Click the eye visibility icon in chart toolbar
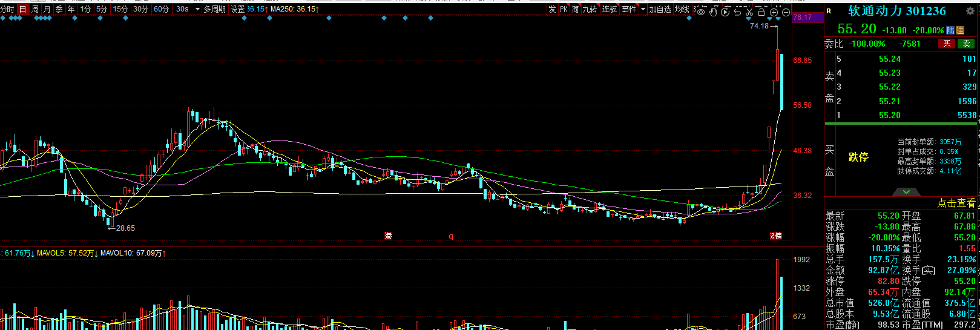The width and height of the screenshot is (980, 330). (702, 11)
